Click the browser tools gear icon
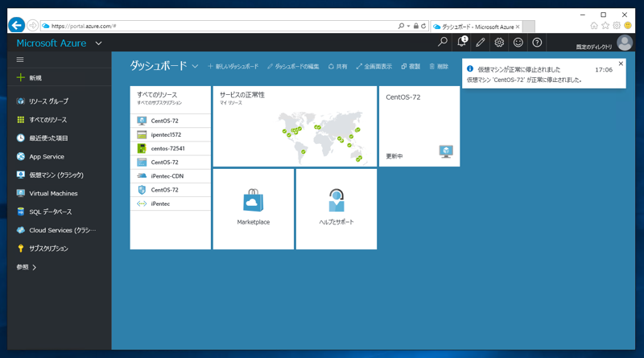Viewport: 644px width, 358px height. click(x=617, y=26)
